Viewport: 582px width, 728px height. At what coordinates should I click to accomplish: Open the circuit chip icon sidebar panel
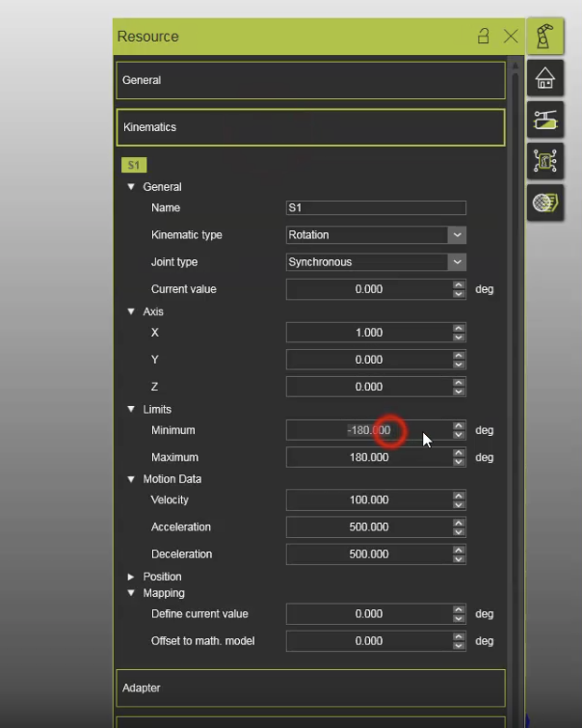pos(545,161)
